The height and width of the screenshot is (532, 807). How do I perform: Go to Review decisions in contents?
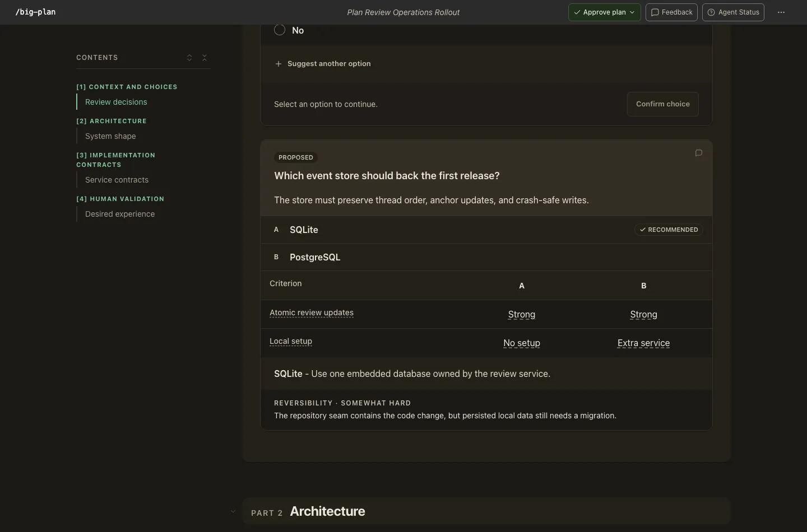click(116, 102)
